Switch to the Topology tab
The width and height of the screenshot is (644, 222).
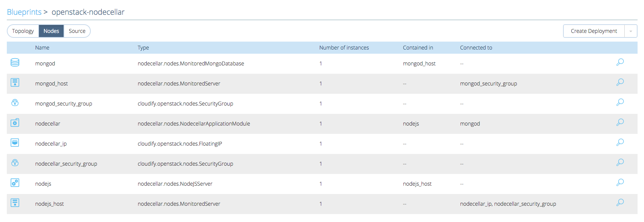point(23,31)
